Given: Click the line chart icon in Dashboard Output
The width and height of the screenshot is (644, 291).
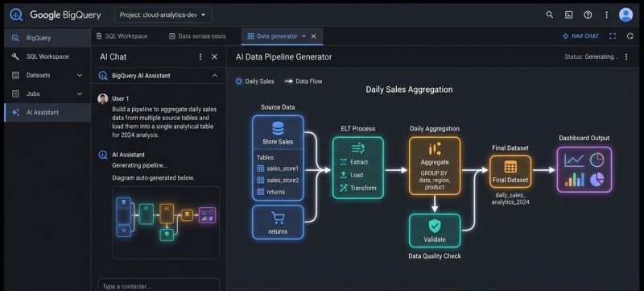Looking at the screenshot, I should pos(573,160).
